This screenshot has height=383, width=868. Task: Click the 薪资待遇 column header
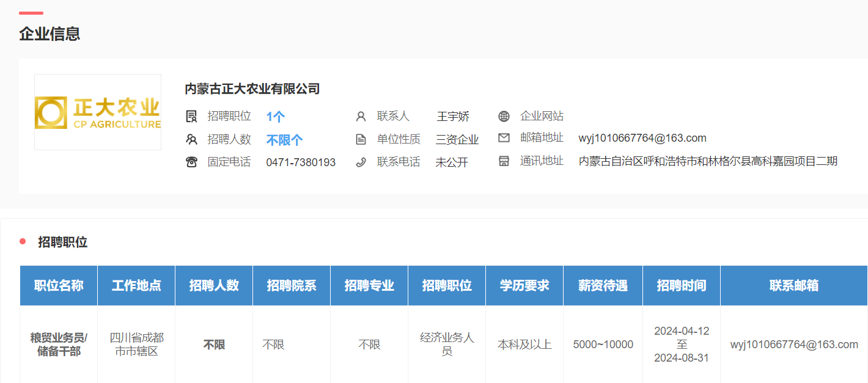tap(603, 285)
